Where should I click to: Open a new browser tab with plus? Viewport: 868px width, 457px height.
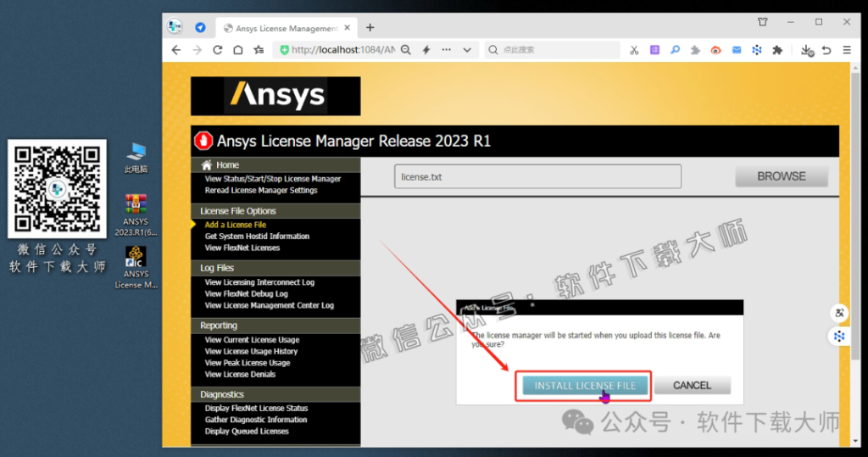tap(370, 28)
